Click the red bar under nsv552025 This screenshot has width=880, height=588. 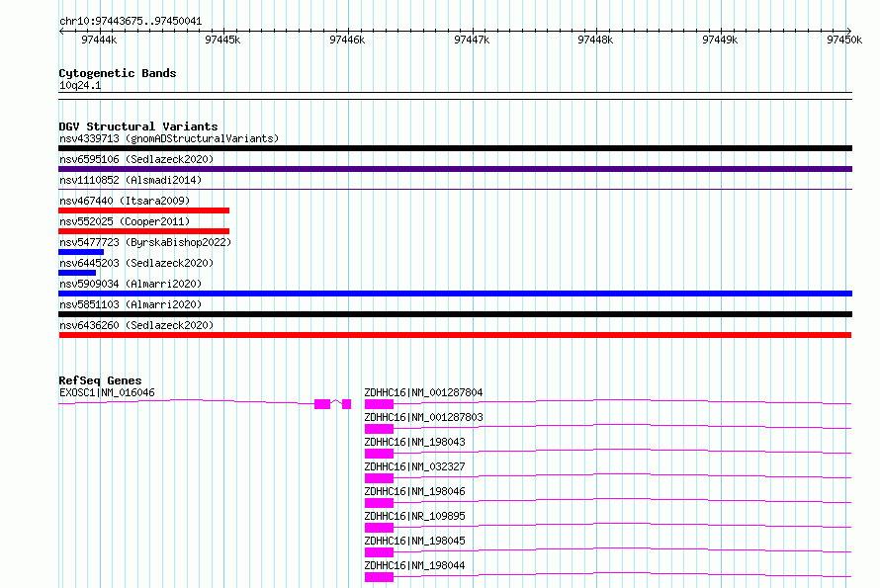pyautogui.click(x=143, y=231)
